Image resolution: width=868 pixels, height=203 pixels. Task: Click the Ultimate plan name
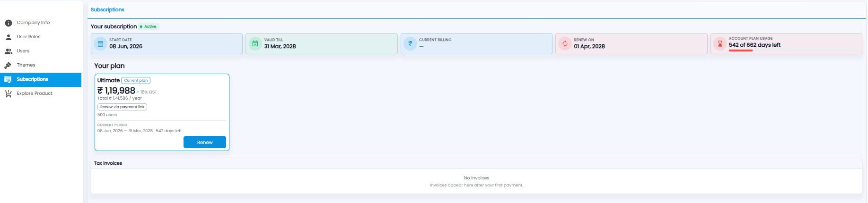point(108,80)
